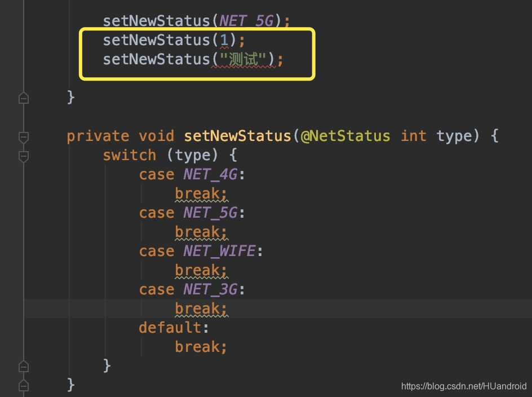Click the fold marker ending setNewStatus method

[x=24, y=385]
